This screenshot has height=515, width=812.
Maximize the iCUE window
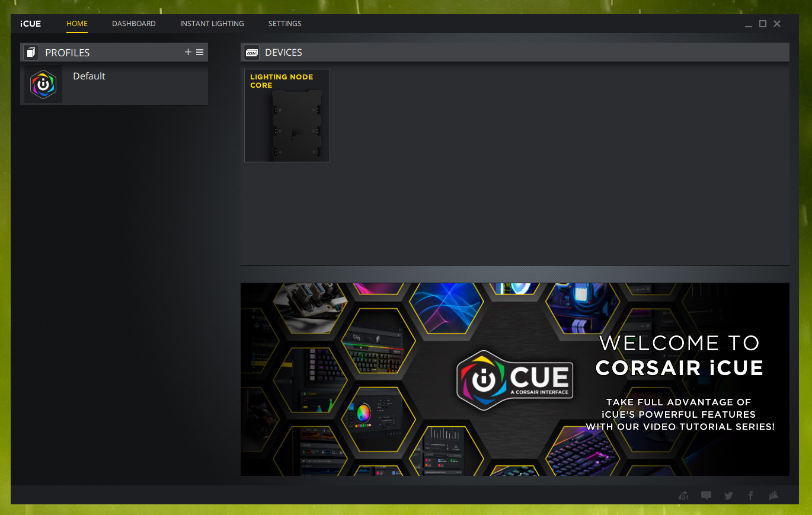[x=763, y=24]
